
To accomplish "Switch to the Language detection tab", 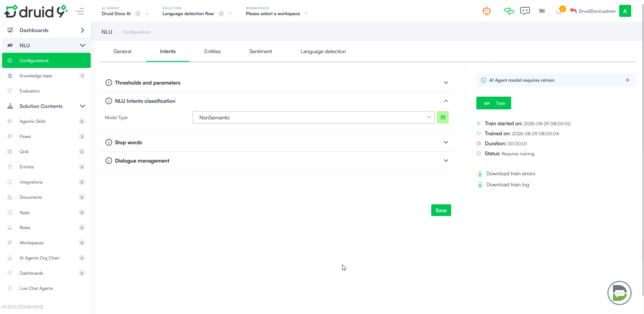I will [x=323, y=51].
